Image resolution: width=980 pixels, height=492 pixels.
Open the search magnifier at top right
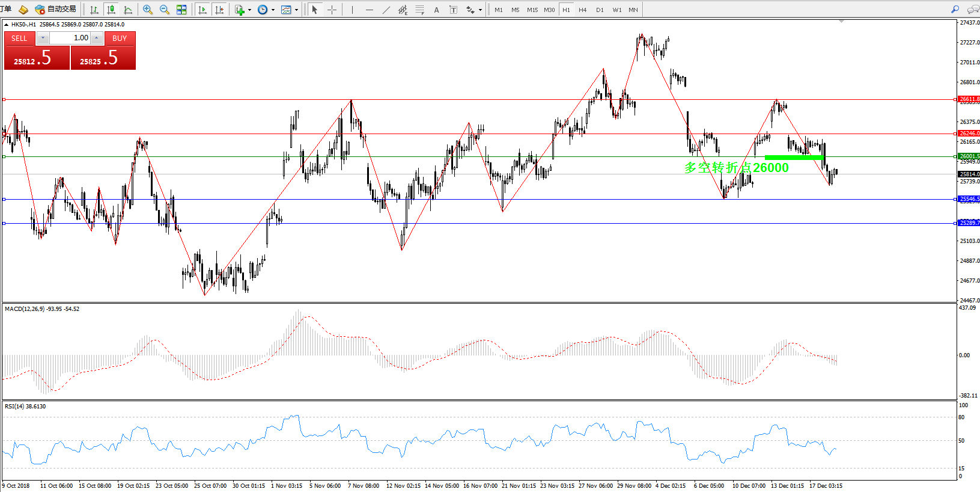pyautogui.click(x=955, y=9)
